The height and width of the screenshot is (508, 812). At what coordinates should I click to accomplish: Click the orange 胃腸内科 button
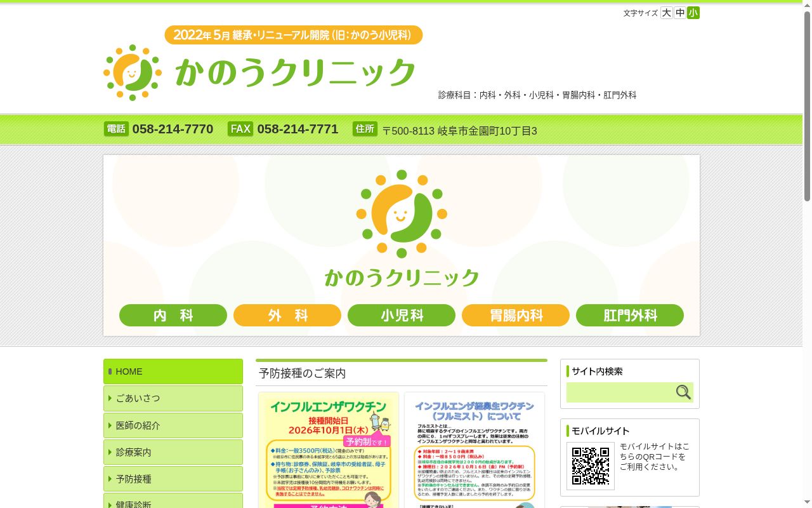(x=516, y=316)
